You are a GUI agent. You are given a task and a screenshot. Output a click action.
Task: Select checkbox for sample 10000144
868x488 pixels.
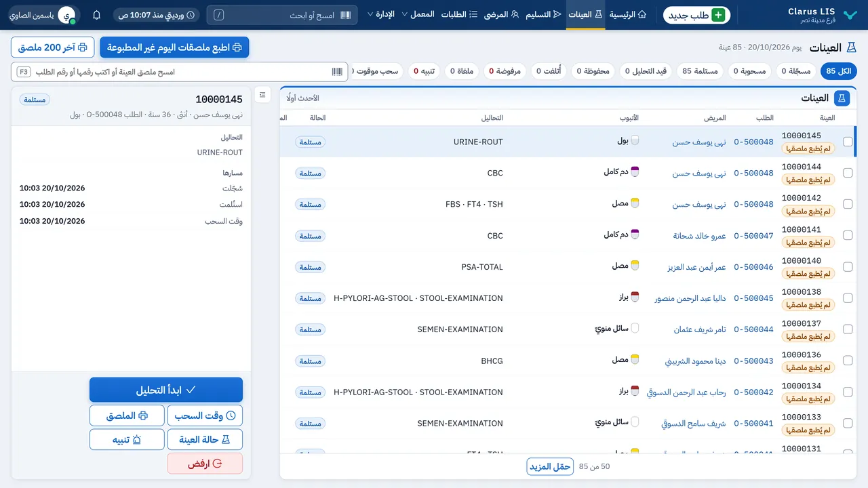click(848, 173)
